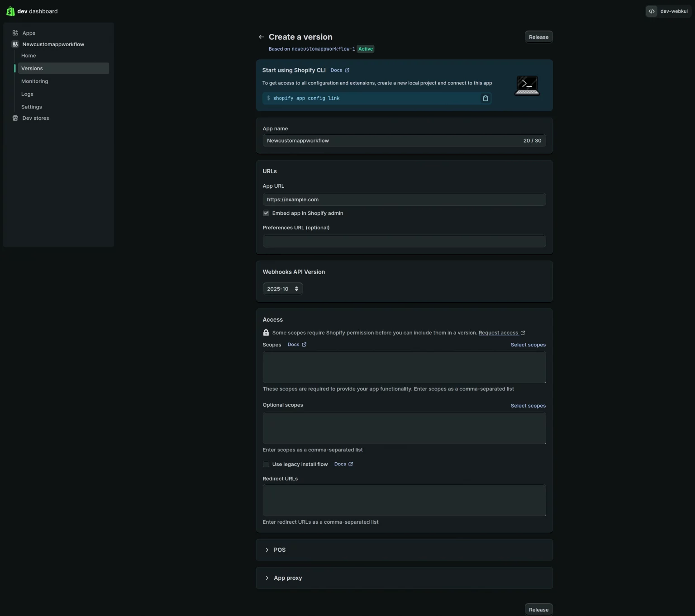
Task: Click the Shopify bag logo
Action: [10, 11]
